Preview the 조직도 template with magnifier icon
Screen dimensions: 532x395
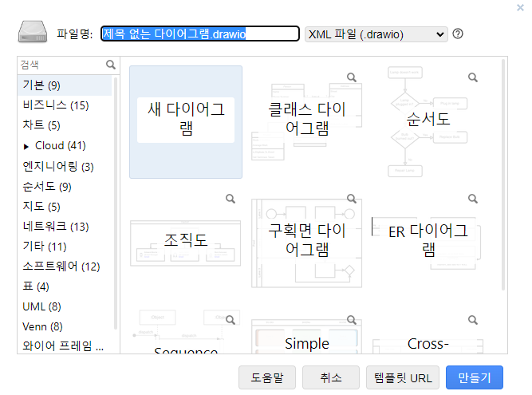click(x=231, y=199)
